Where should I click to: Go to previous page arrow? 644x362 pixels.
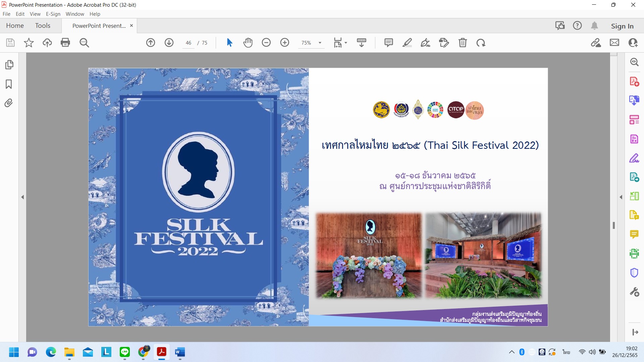151,43
